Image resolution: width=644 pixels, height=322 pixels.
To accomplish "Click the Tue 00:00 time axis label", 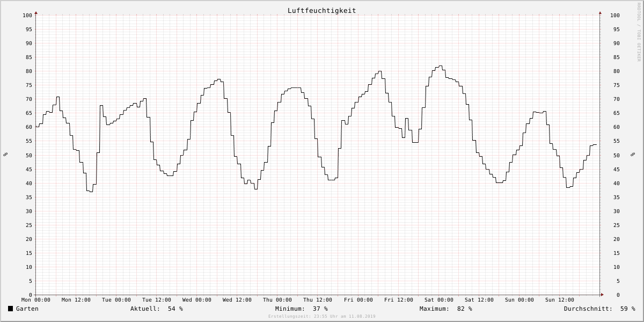I will coord(116,300).
